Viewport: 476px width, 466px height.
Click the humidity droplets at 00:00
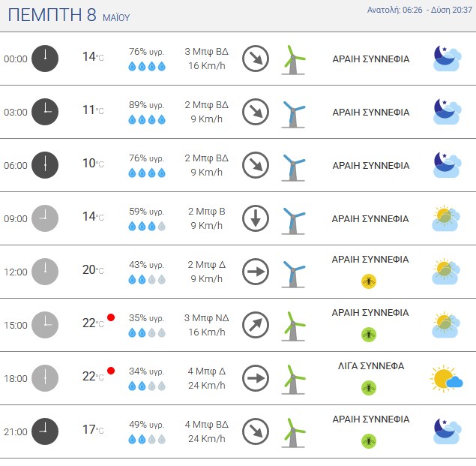pyautogui.click(x=147, y=66)
